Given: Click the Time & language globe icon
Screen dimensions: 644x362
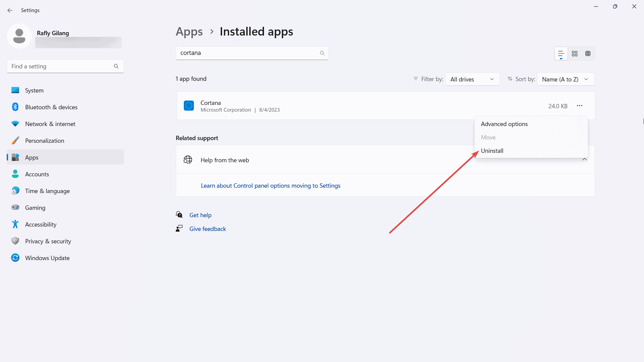Looking at the screenshot, I should coord(15,191).
